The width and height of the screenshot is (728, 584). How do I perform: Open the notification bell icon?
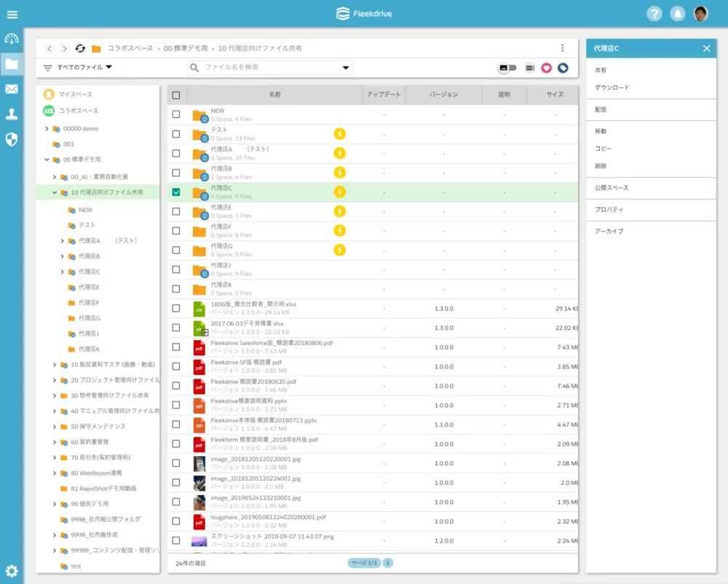click(x=677, y=14)
